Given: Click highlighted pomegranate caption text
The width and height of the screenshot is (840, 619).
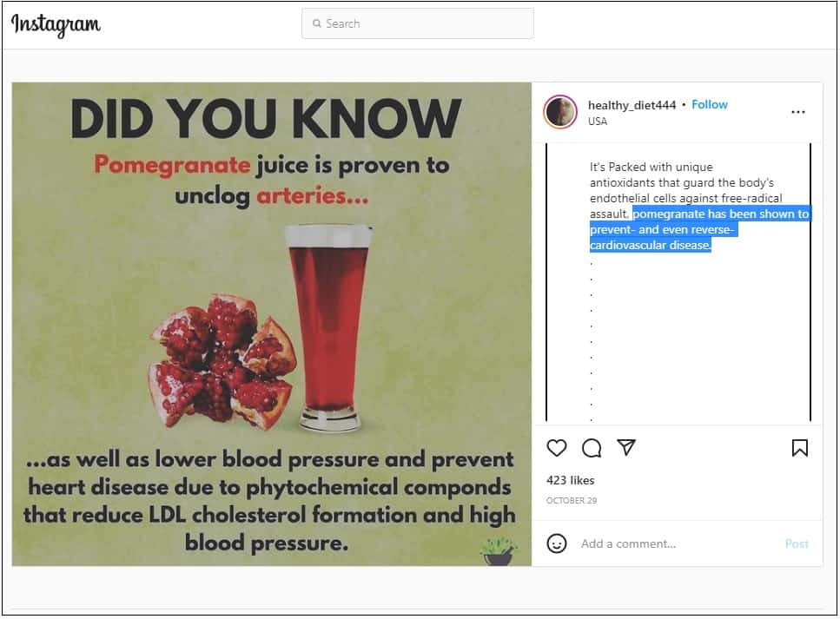Looking at the screenshot, I should coord(699,229).
